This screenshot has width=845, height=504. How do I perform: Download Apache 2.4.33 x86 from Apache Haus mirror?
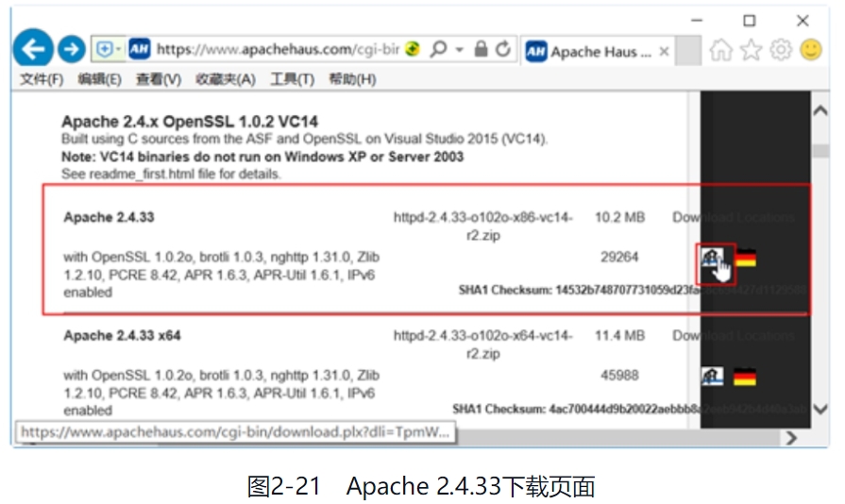coord(712,258)
